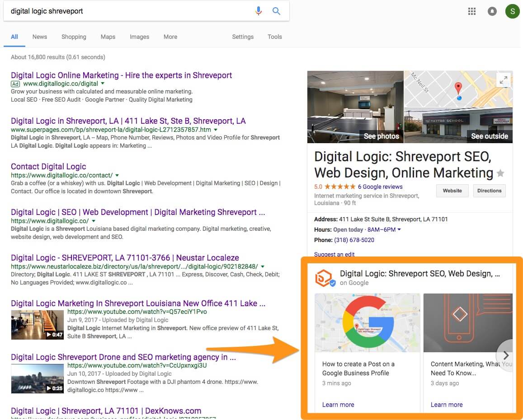Click the blue magnifier search icon
This screenshot has height=420, width=523.
276,11
